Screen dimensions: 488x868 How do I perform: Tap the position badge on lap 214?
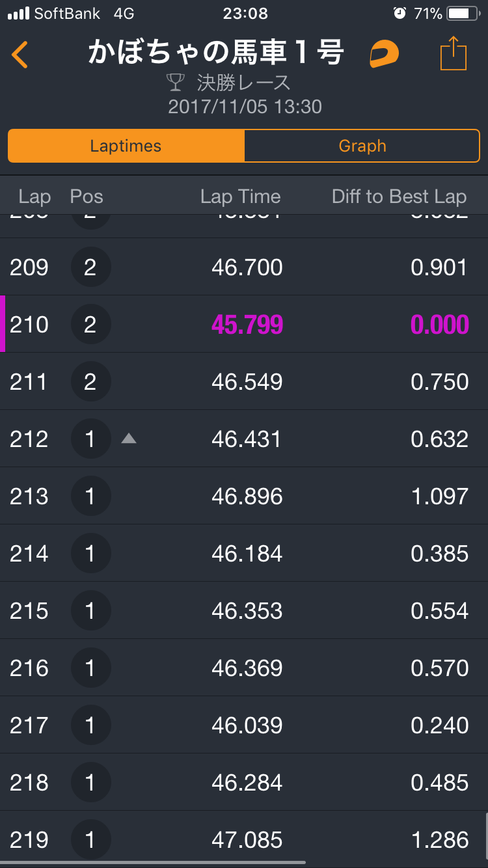(x=90, y=553)
